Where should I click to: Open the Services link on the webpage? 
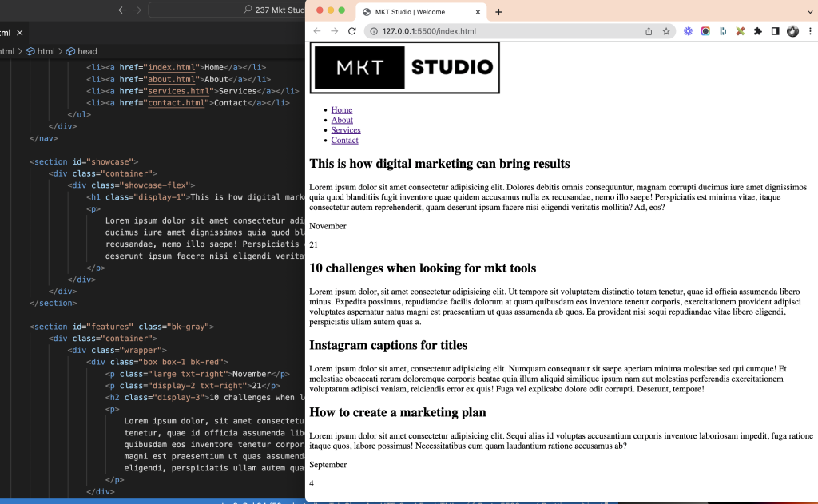click(346, 130)
